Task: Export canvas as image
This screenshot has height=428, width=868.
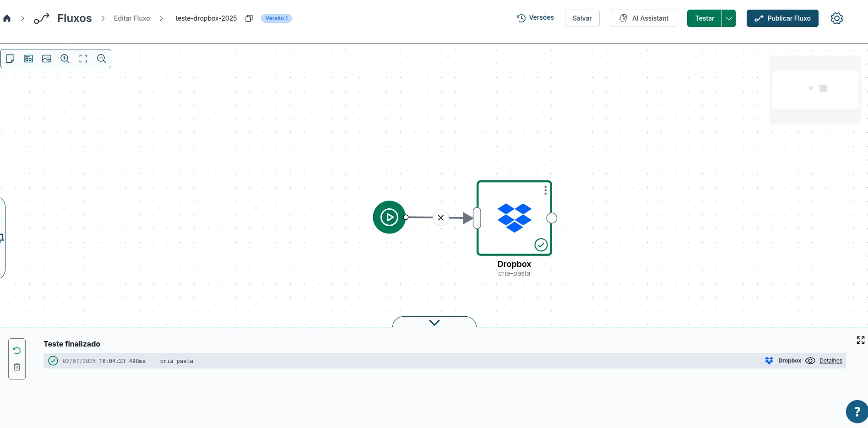Action: click(47, 59)
